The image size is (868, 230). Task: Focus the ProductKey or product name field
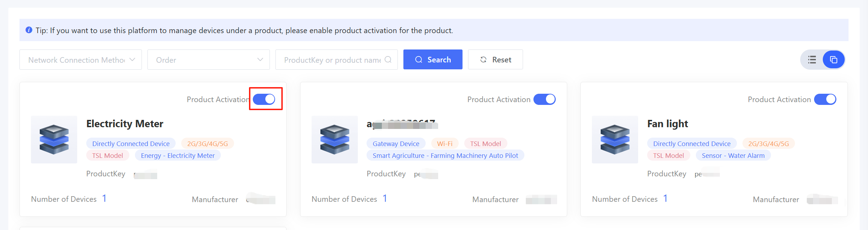click(332, 60)
